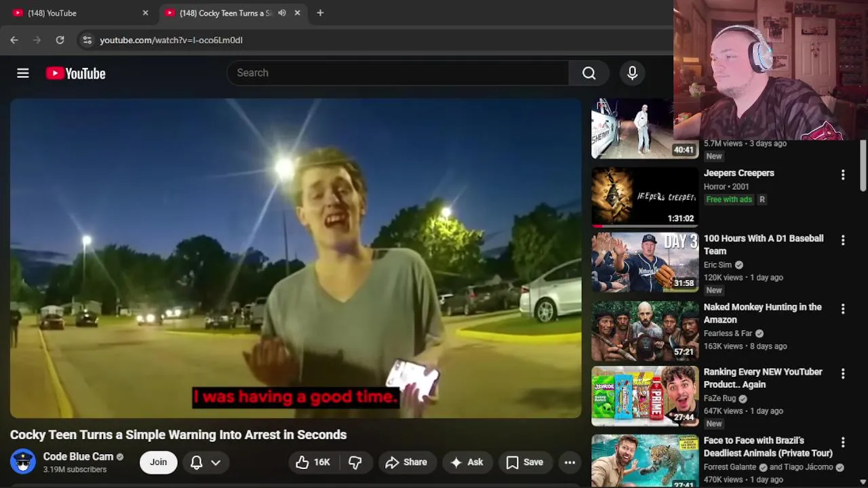Open options for Ranking Every NEW YouTuber Product
The height and width of the screenshot is (488, 868).
[x=843, y=374]
